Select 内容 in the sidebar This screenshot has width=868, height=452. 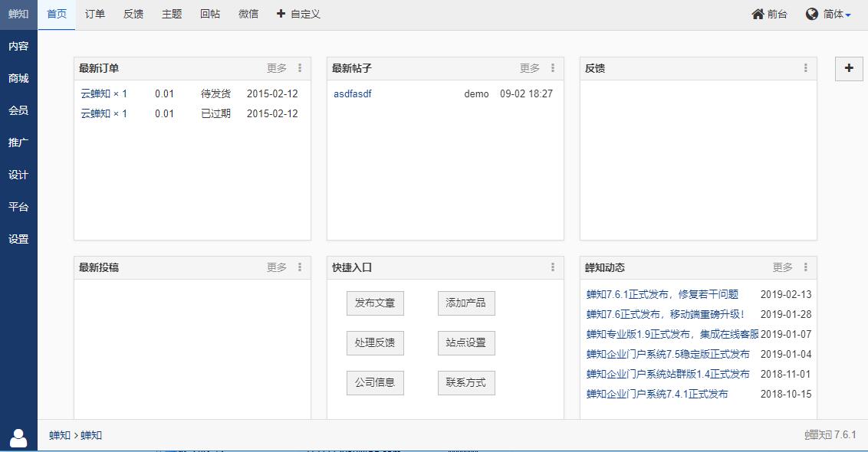pos(18,47)
